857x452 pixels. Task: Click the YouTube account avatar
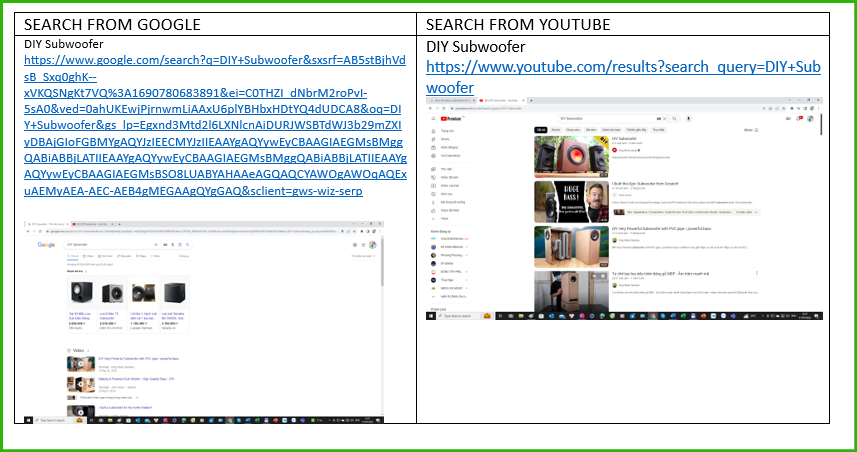click(811, 119)
